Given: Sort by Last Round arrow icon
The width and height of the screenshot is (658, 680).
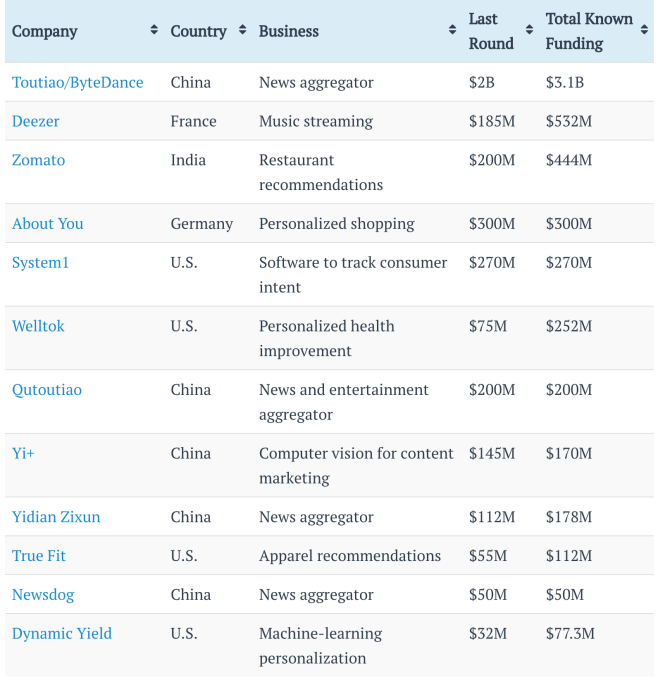Looking at the screenshot, I should 529,31.
